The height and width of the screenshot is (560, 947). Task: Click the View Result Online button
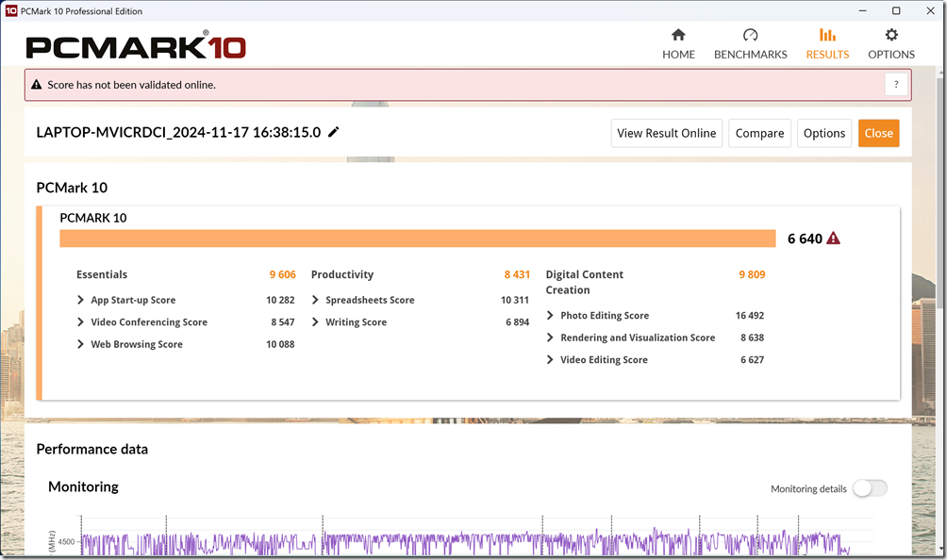point(666,133)
